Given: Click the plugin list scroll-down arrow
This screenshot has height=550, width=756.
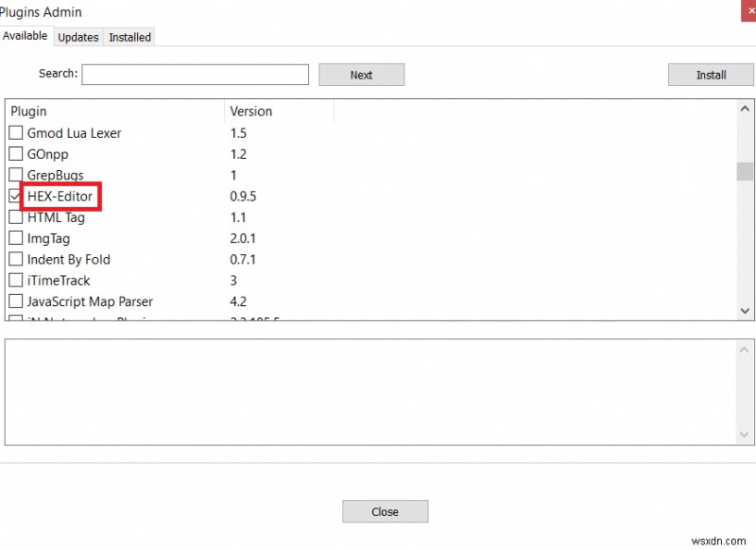Looking at the screenshot, I should 746,310.
